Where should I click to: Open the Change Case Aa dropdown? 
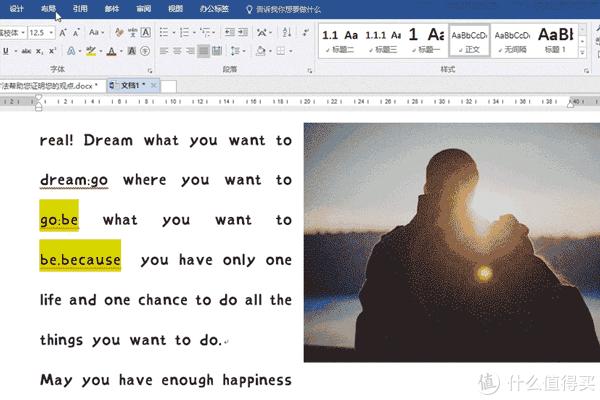point(96,33)
